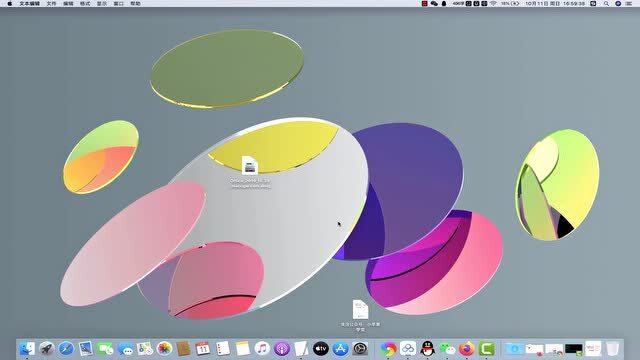Click the red icon in menu bar
Viewport: 640px width, 360px height.
point(424,3)
